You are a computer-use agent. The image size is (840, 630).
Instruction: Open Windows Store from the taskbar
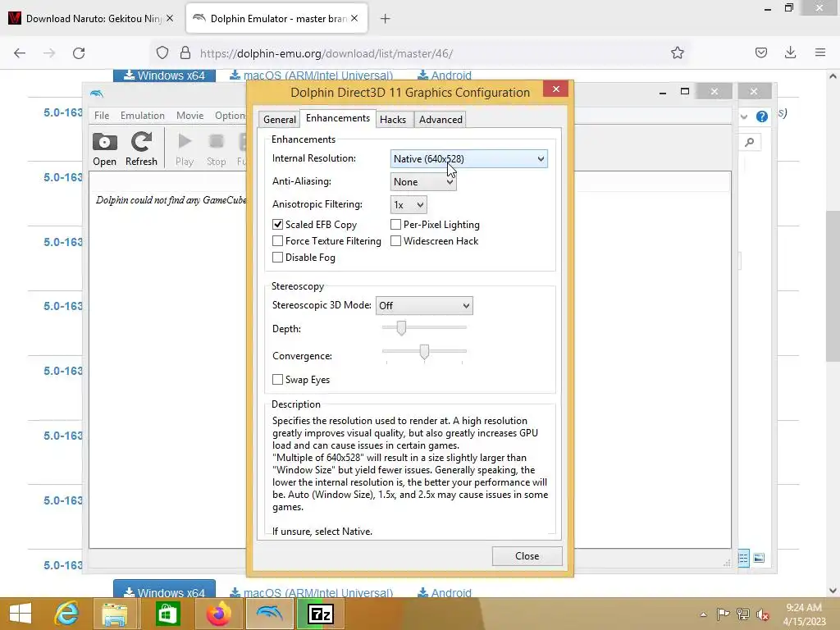coord(167,614)
